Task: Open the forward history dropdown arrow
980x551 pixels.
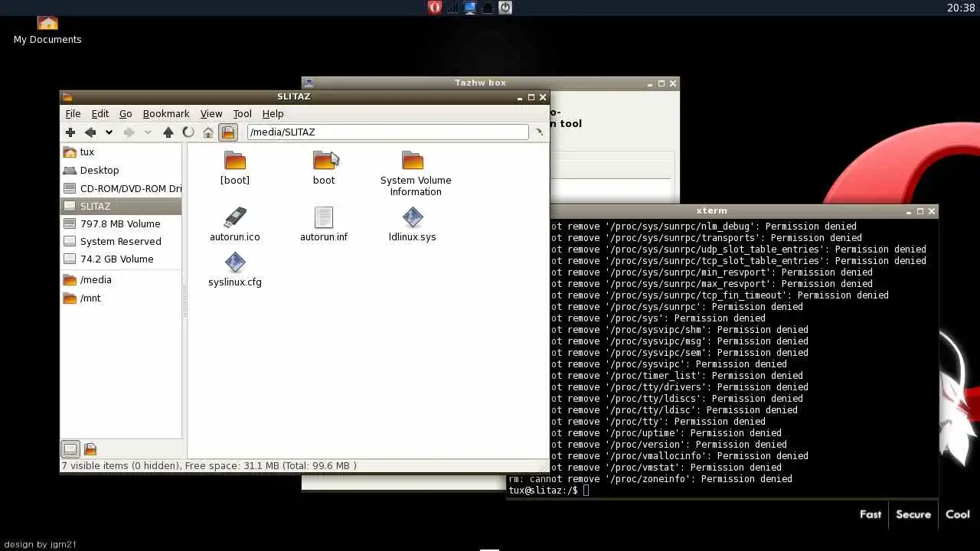Action: tap(148, 132)
